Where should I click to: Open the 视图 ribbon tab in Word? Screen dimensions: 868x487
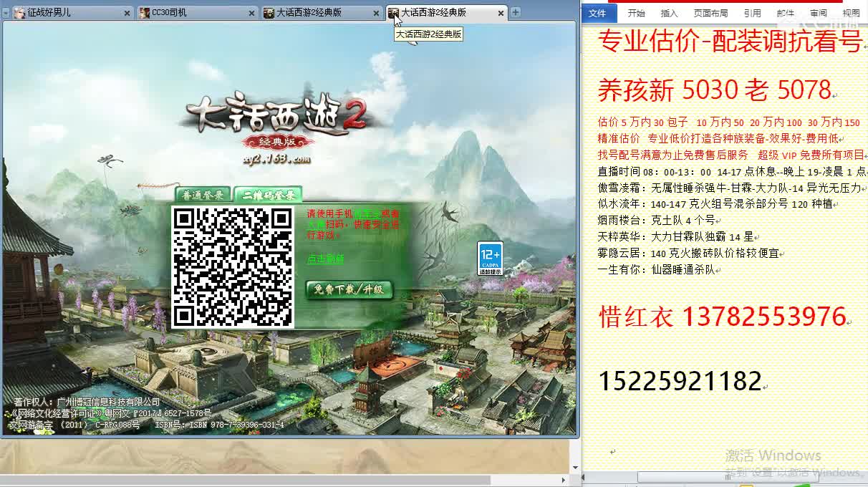tap(852, 13)
